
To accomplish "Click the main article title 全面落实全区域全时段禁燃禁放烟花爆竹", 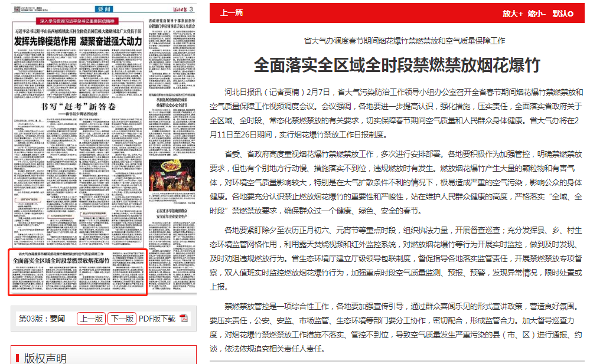I will point(396,65).
